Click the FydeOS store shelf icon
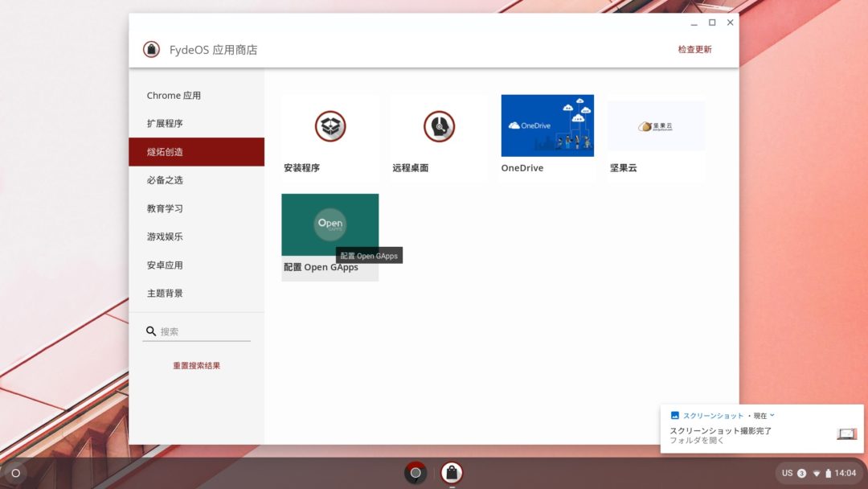Screen dimensions: 868x489 coord(452,472)
